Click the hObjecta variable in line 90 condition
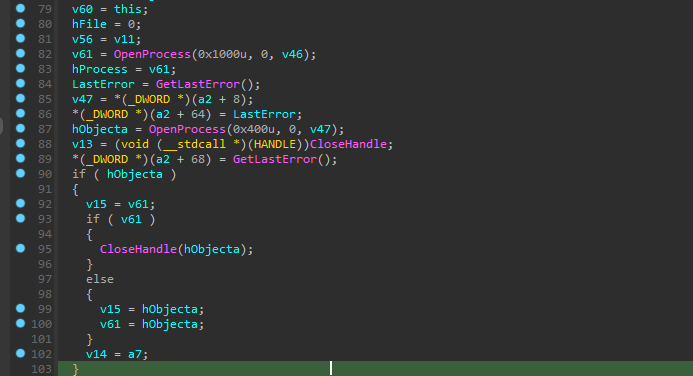 [x=135, y=175]
